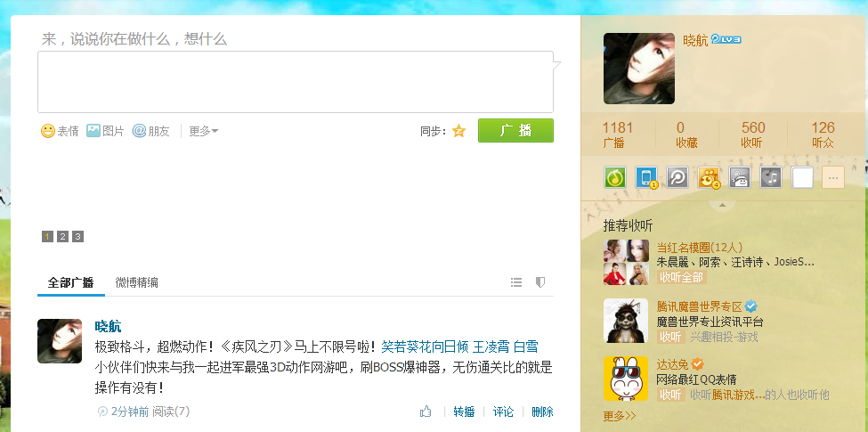Open the 转播 link on the post
868x432 pixels.
pyautogui.click(x=464, y=412)
